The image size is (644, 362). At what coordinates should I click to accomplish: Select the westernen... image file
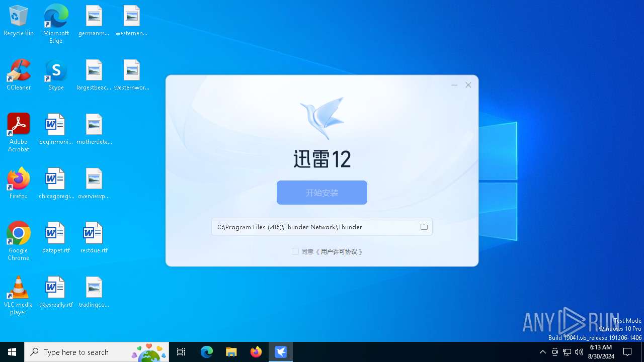[x=131, y=21]
